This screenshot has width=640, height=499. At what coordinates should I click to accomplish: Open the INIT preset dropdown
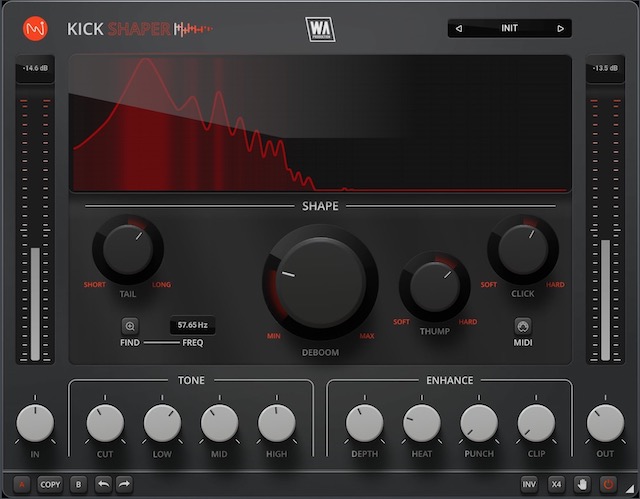[x=509, y=28]
